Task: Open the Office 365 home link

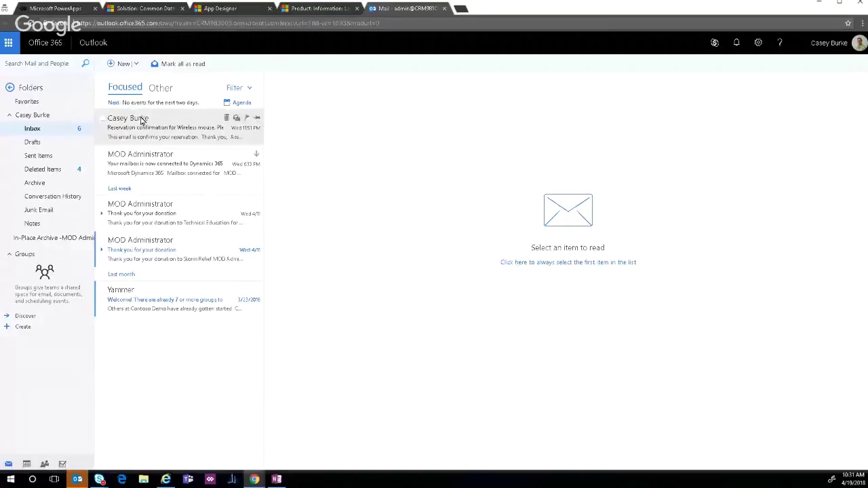Action: click(45, 43)
